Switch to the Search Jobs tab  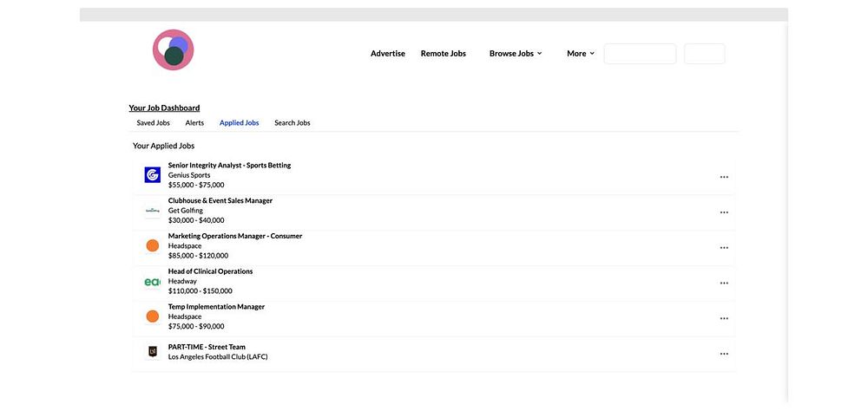coord(293,123)
